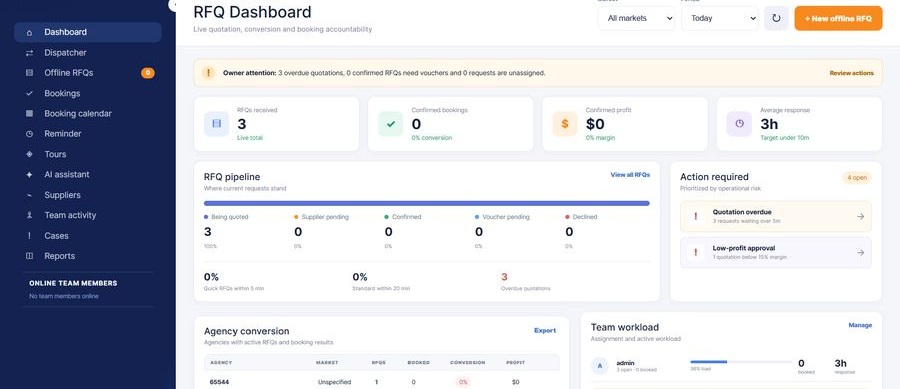
Task: Click the admin avatar in Team workload
Action: [x=600, y=366]
